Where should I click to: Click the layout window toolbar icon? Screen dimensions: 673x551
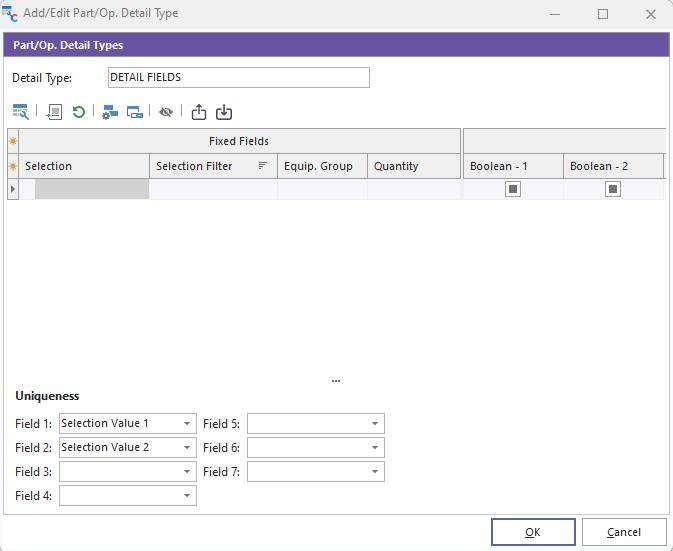[x=135, y=112]
